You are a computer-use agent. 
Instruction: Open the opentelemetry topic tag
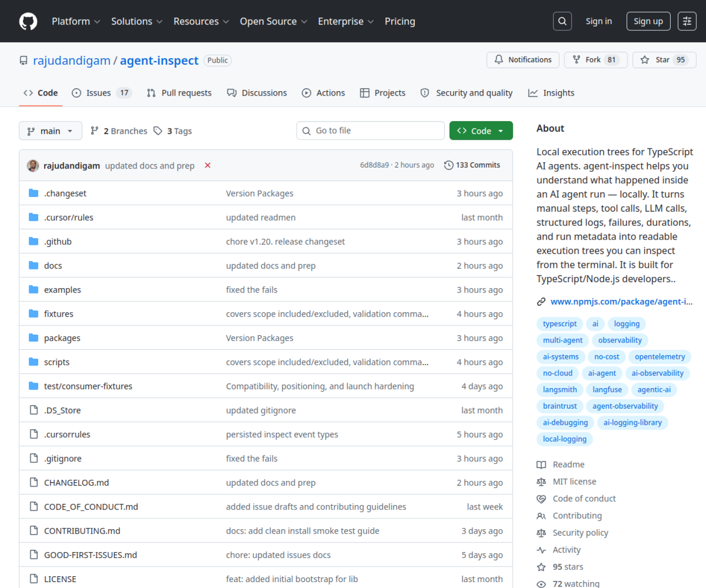pos(660,357)
